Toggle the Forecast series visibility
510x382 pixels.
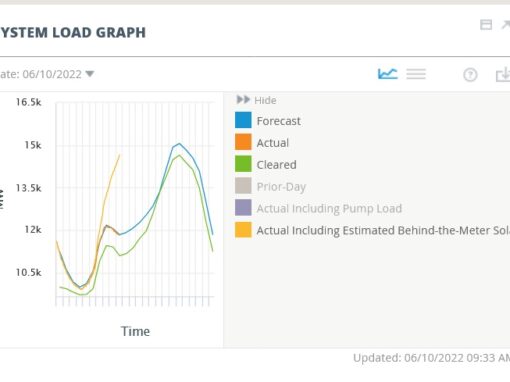[278, 121]
